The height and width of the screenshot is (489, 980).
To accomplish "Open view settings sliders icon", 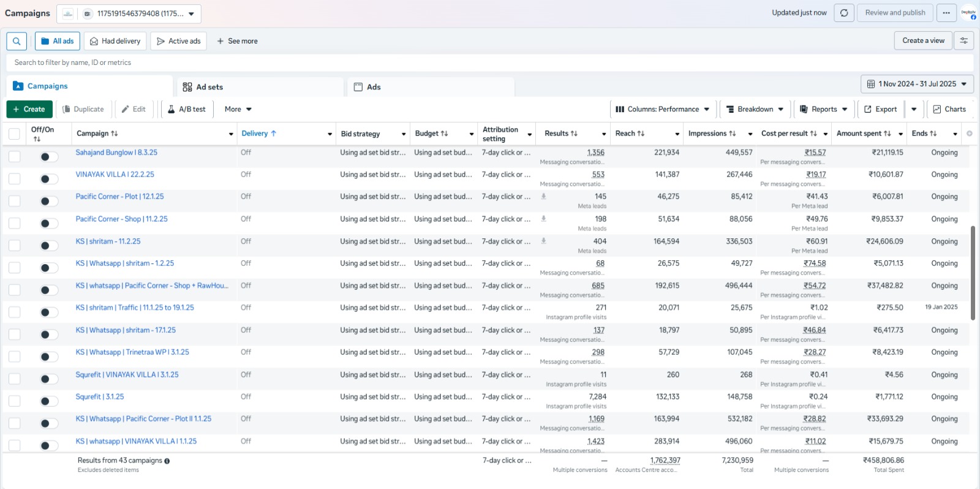I will point(964,40).
